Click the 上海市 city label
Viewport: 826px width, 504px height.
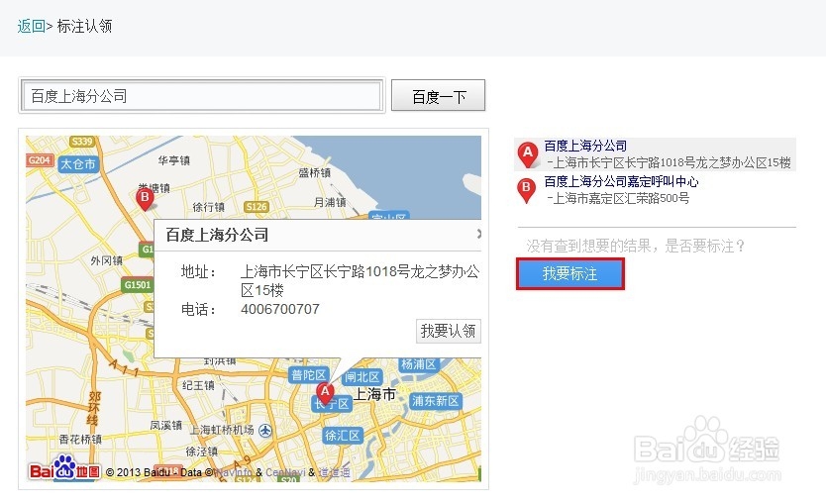coord(374,394)
